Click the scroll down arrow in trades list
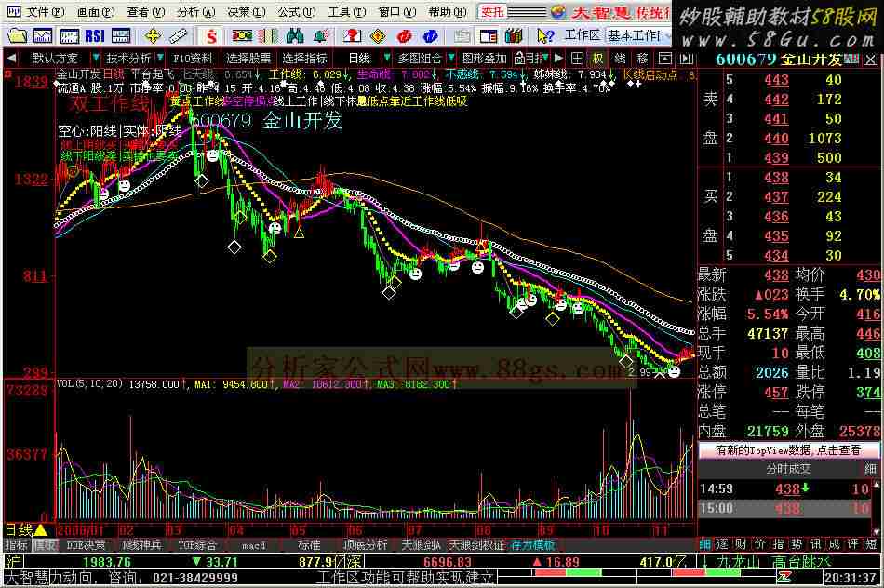 tap(877, 531)
